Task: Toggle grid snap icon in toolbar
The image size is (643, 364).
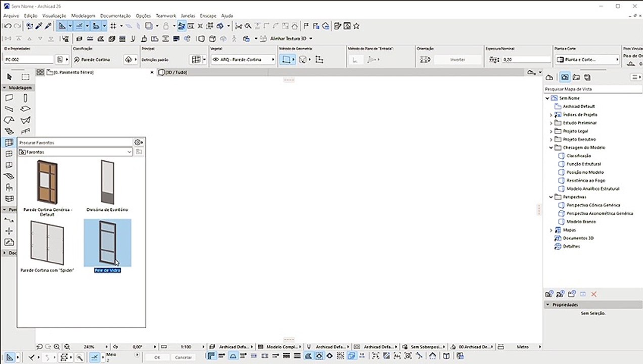Action: [x=113, y=26]
